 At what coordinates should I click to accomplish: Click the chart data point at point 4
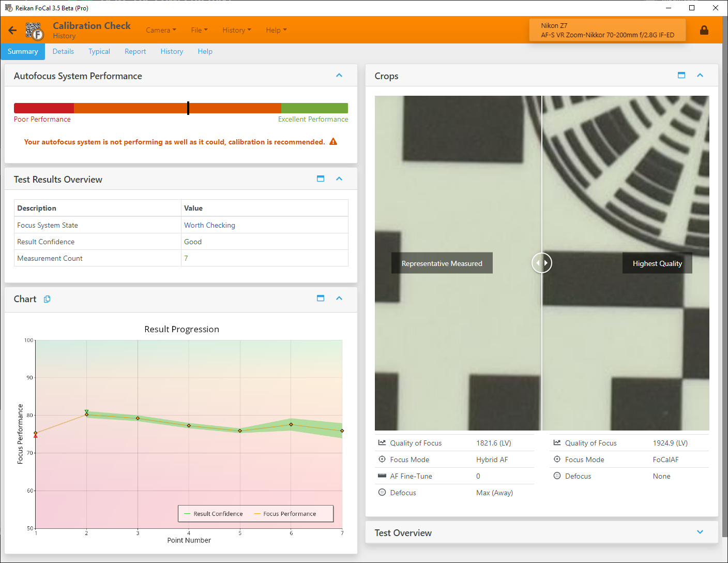point(189,426)
